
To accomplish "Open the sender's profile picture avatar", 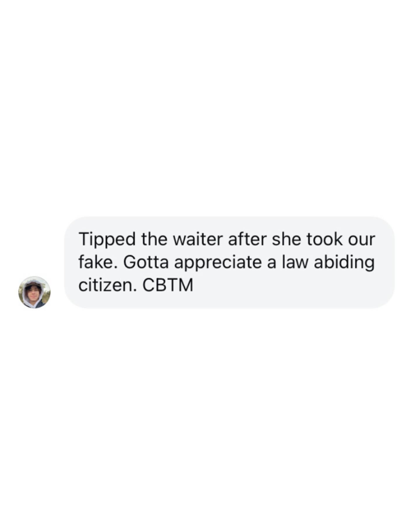I will coord(34,292).
